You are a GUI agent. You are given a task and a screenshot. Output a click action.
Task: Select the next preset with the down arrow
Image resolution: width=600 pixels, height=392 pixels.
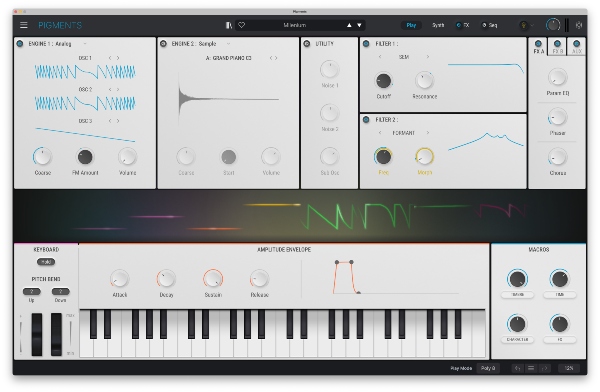[359, 25]
